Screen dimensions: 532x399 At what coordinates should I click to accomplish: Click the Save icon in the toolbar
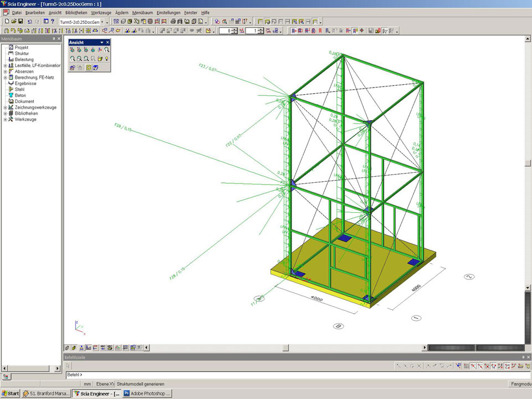pyautogui.click(x=21, y=21)
